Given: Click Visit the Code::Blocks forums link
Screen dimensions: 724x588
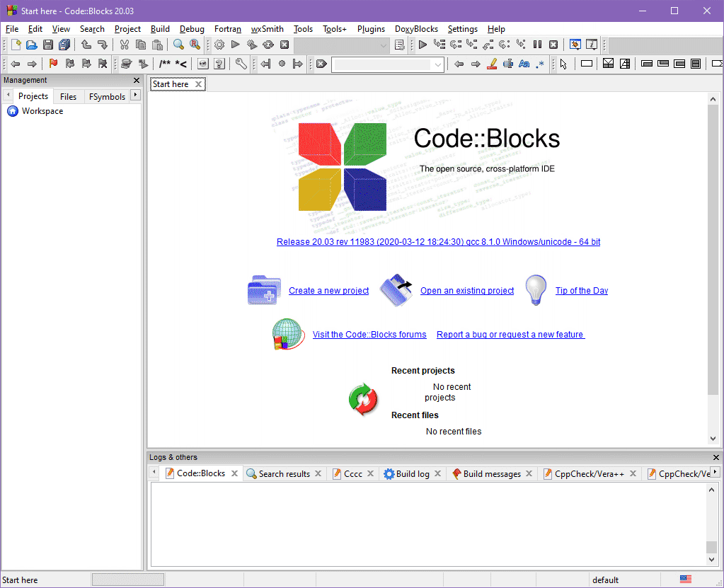Looking at the screenshot, I should pyautogui.click(x=369, y=335).
